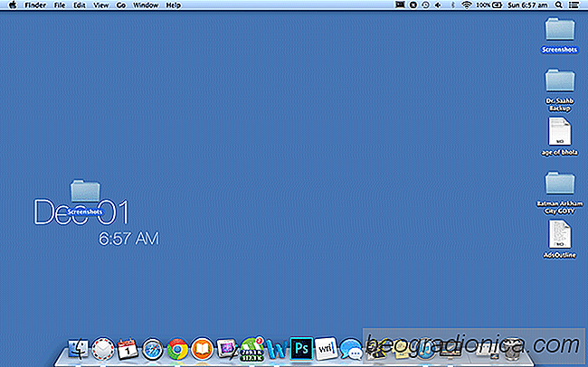The height and width of the screenshot is (367, 588).
Task: Open Notification Center list icon
Action: coord(574,5)
